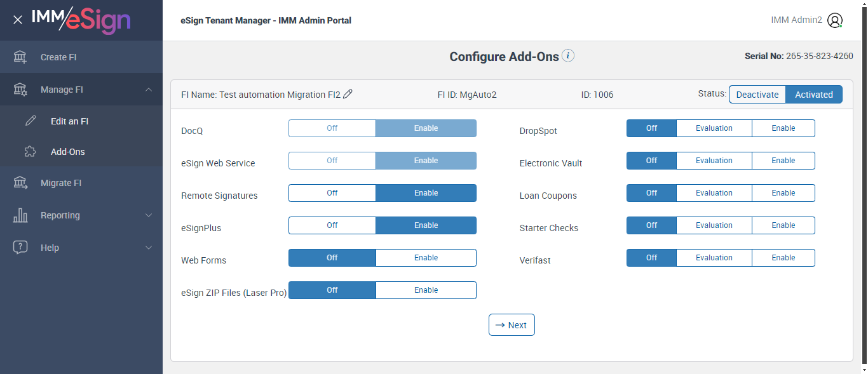Expand the Help menu
Viewport: 868px width, 374px height.
pyautogui.click(x=149, y=248)
